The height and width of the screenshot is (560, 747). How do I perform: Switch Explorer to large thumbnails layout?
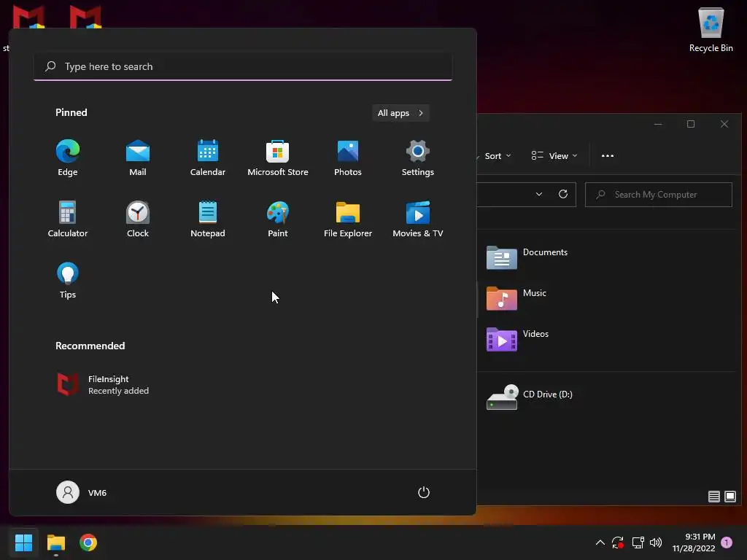729,497
